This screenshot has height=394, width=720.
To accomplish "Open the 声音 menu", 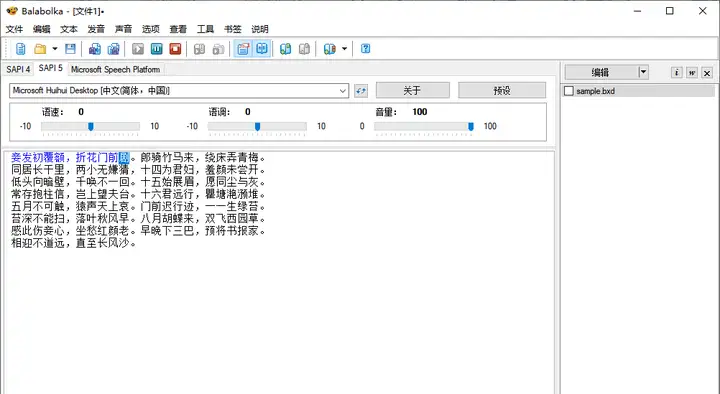I will coord(123,29).
